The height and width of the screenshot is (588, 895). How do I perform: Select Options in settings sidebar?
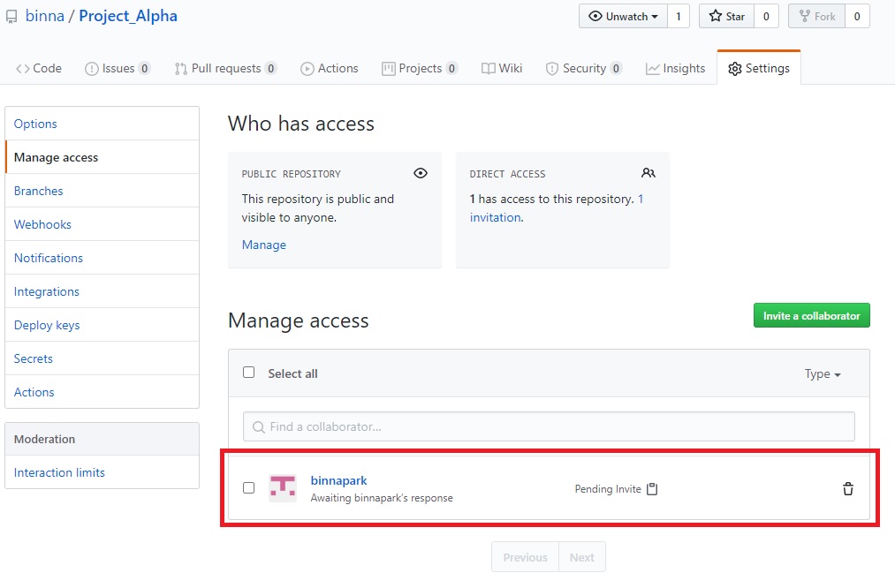point(102,124)
